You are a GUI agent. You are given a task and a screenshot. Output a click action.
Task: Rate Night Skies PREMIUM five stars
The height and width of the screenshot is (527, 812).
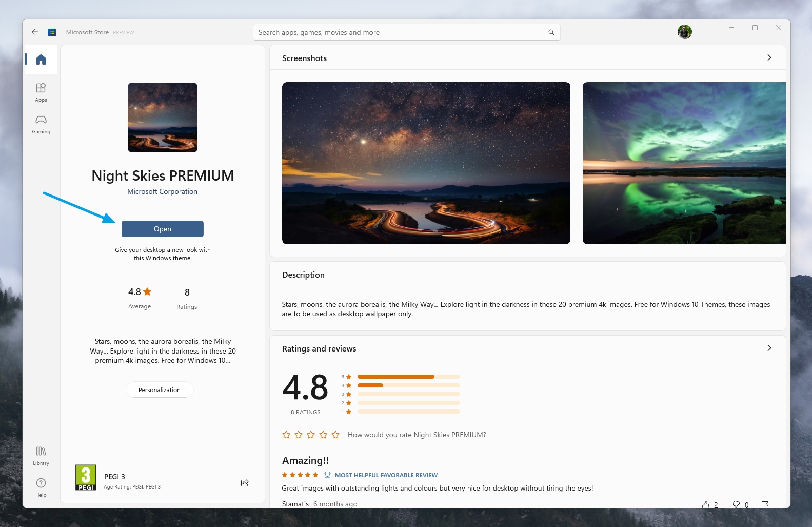point(335,435)
